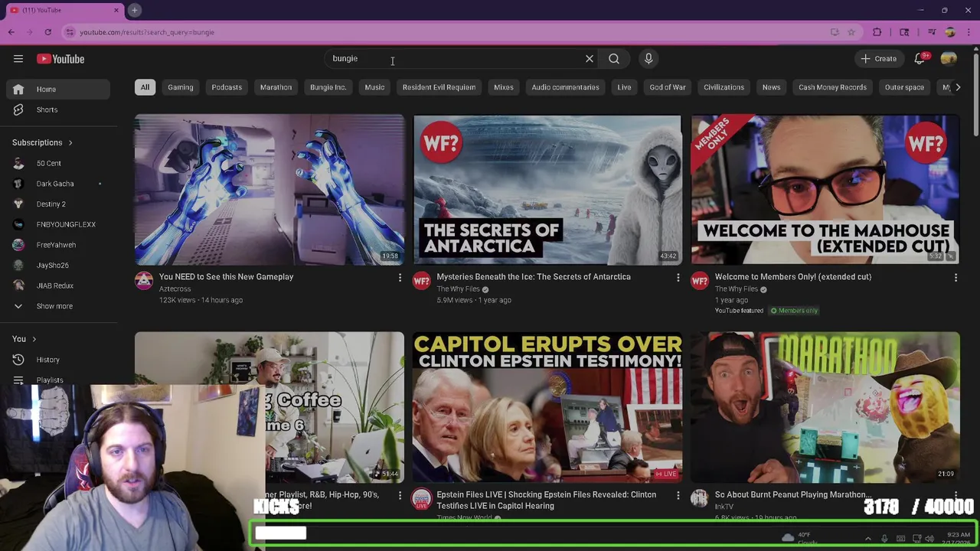
Task: Open the FreeYahweh subscription channel
Action: (x=59, y=245)
